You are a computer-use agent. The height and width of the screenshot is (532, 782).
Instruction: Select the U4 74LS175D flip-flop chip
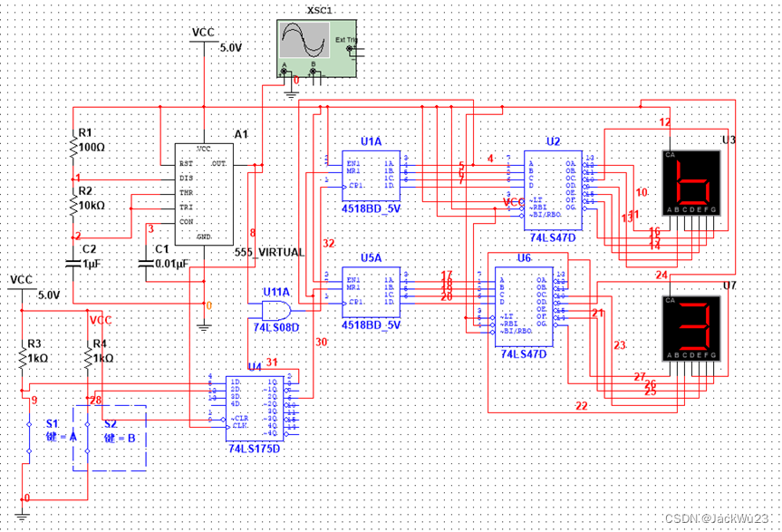click(x=255, y=409)
